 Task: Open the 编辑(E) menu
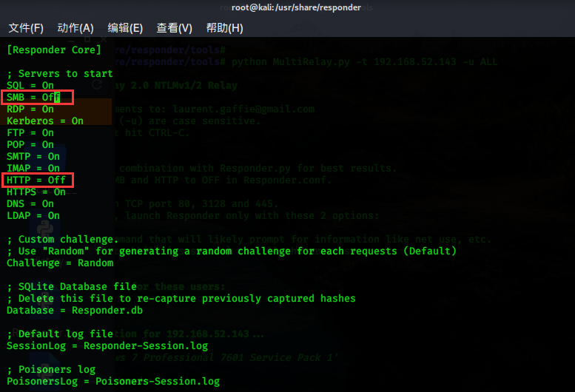125,28
